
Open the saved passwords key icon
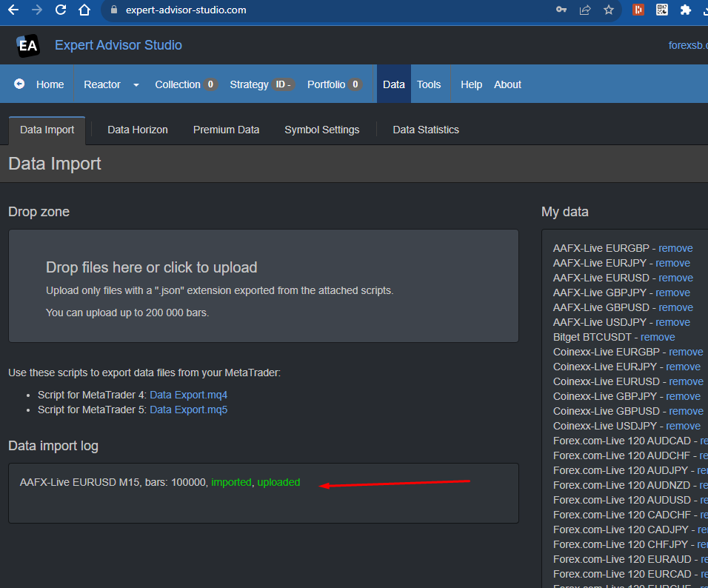pos(561,10)
